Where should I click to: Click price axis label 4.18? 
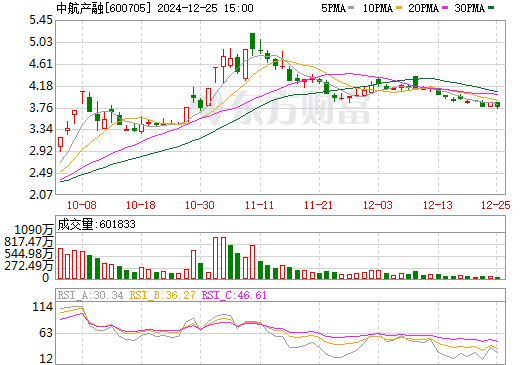(41, 86)
